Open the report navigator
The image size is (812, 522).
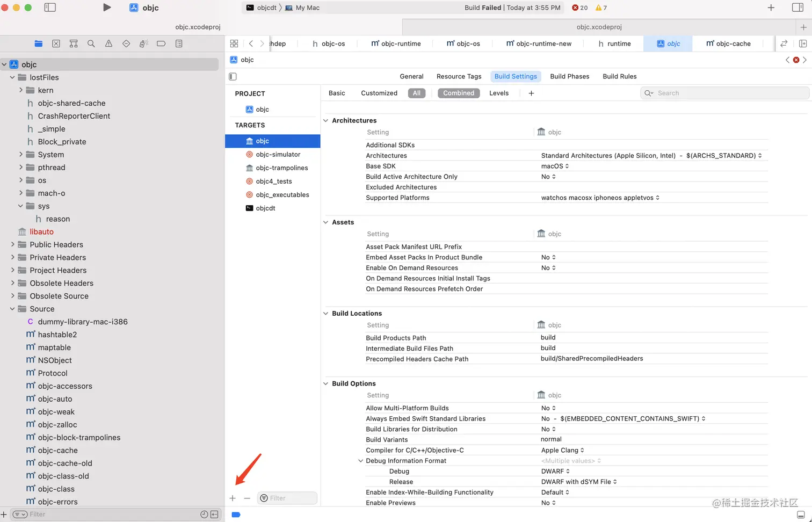[x=179, y=44]
